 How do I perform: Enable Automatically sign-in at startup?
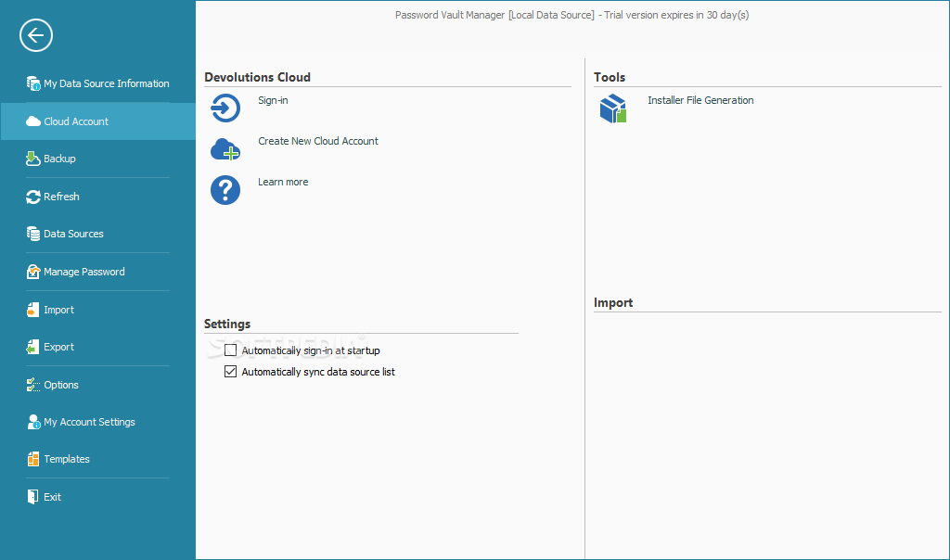[x=230, y=350]
